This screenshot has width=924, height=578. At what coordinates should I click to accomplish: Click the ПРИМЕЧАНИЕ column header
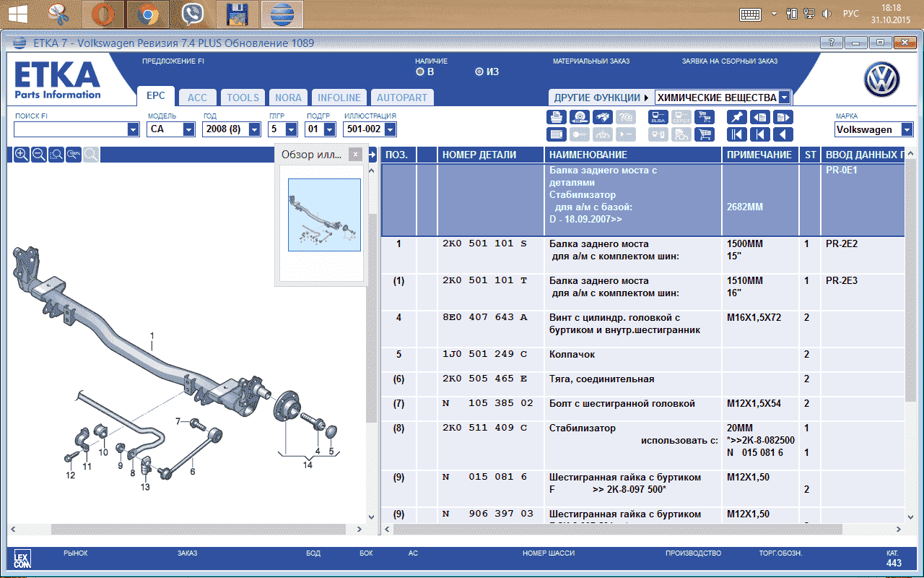coord(759,155)
